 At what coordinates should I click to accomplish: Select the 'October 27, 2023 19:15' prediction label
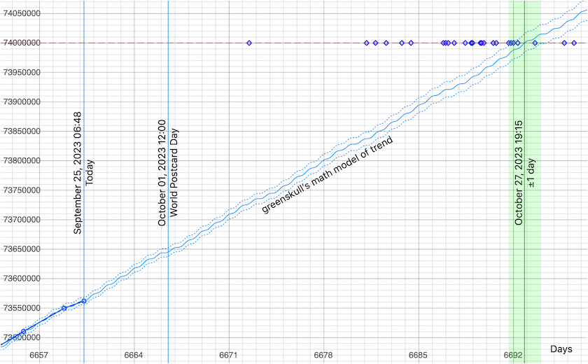[519, 172]
